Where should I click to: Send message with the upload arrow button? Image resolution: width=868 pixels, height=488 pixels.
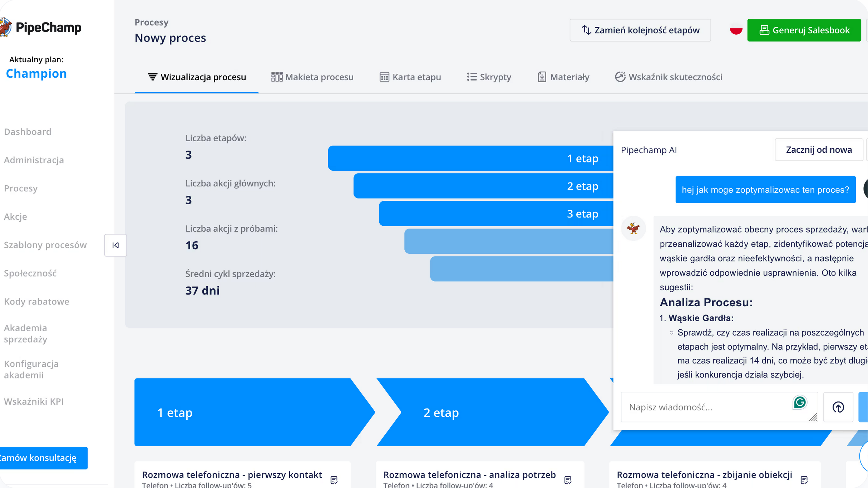[x=838, y=407]
